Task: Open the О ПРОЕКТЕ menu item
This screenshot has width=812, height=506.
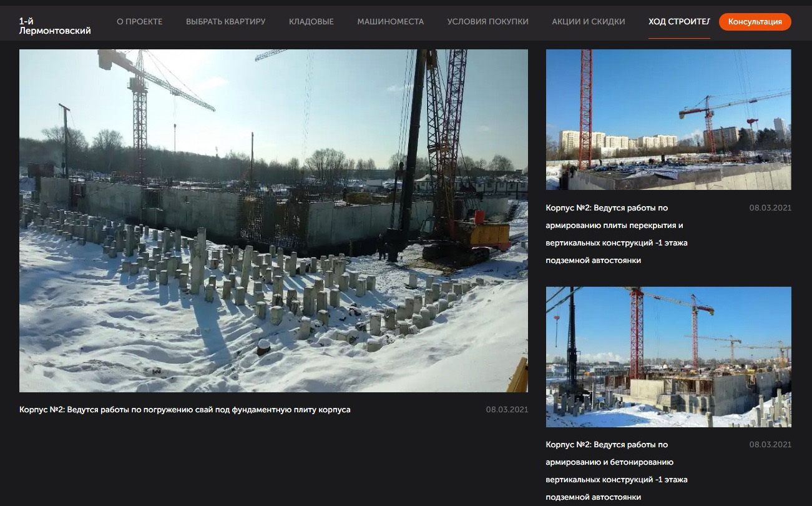Action: [140, 22]
